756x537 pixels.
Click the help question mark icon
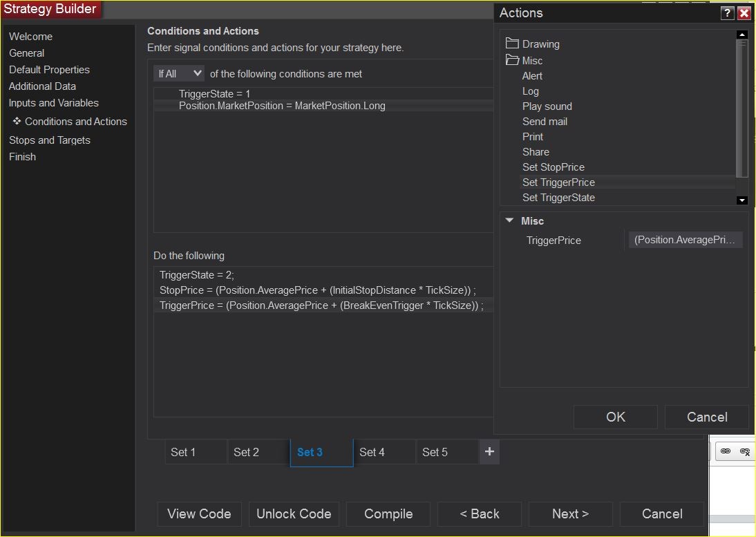click(727, 13)
